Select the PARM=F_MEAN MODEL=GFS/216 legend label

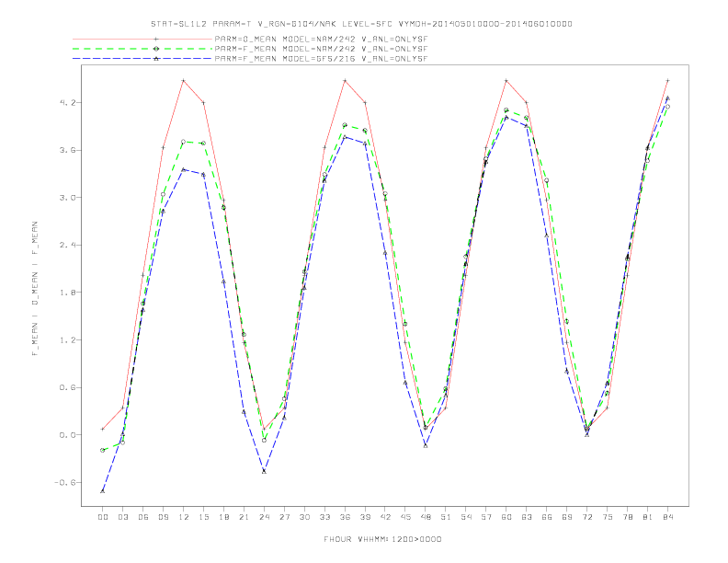click(321, 59)
